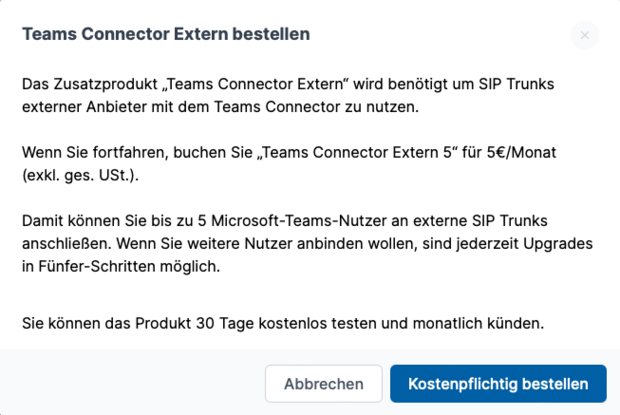Image resolution: width=620 pixels, height=415 pixels.
Task: Click the sentence about 30 Tage kostenlos testen
Action: pyautogui.click(x=283, y=323)
